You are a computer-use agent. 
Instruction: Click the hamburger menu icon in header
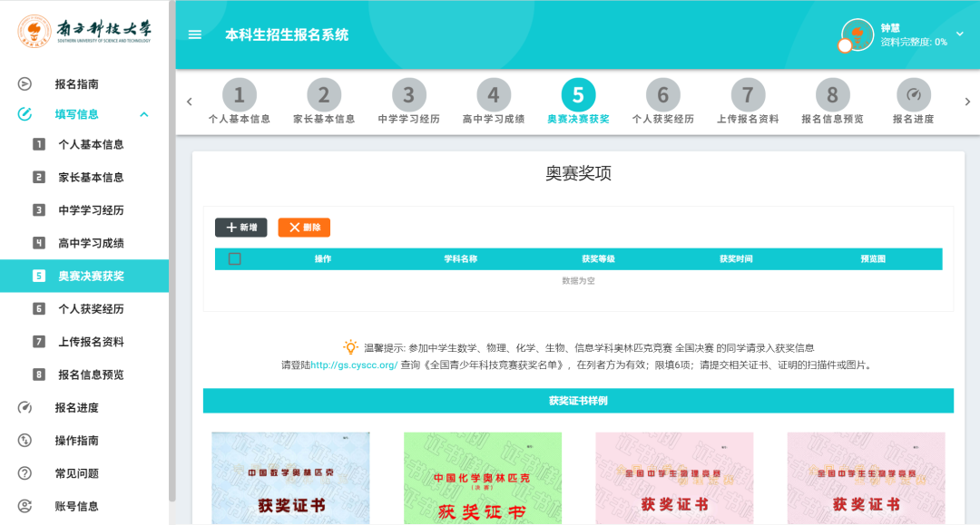pos(194,35)
